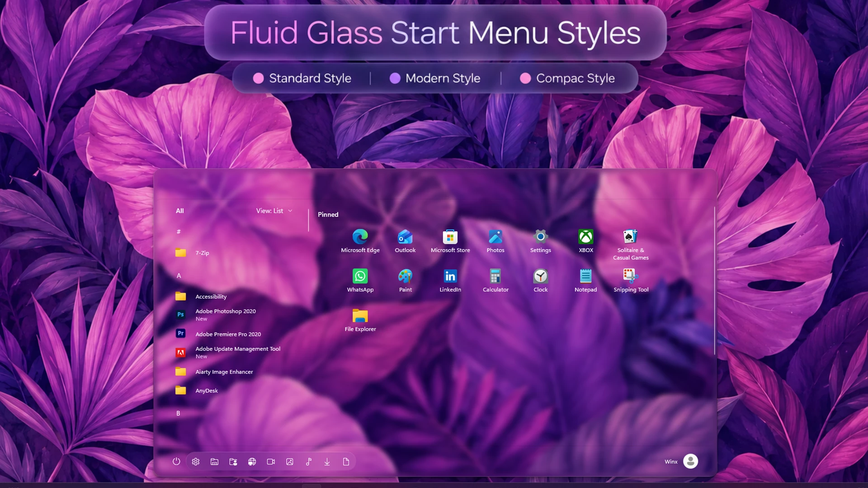Image resolution: width=868 pixels, height=488 pixels.
Task: Open the Clock pinned app
Action: pyautogui.click(x=541, y=281)
